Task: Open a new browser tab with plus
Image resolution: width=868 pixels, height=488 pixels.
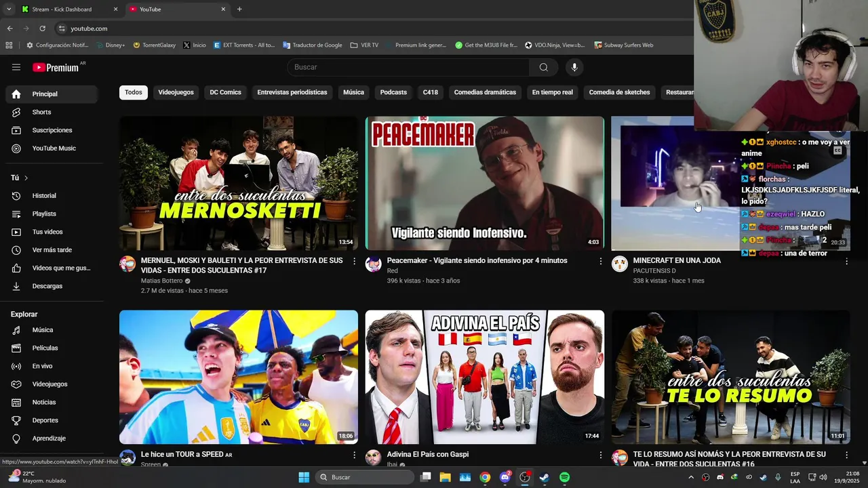Action: (239, 9)
